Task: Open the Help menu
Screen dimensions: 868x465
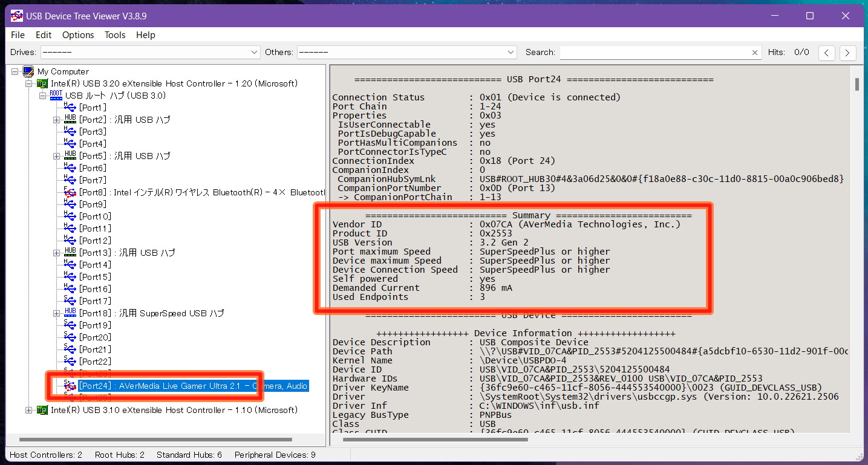Action: tap(145, 35)
